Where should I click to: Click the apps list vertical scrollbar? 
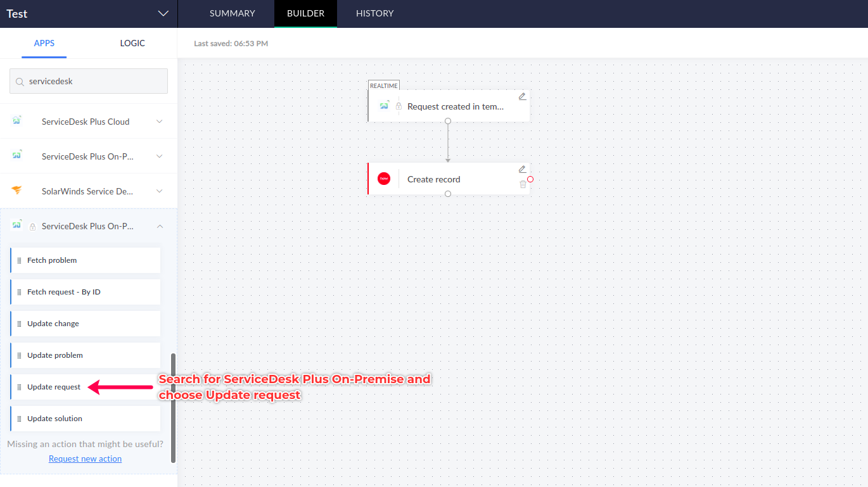tap(174, 408)
